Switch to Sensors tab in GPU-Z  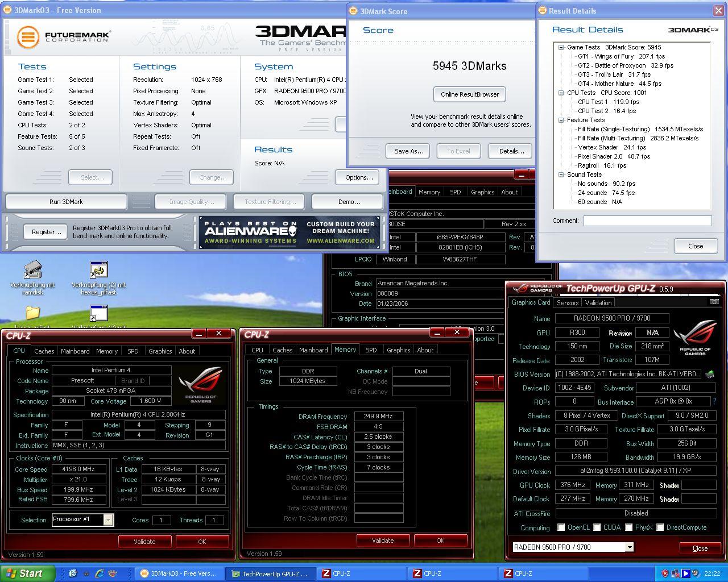[568, 303]
